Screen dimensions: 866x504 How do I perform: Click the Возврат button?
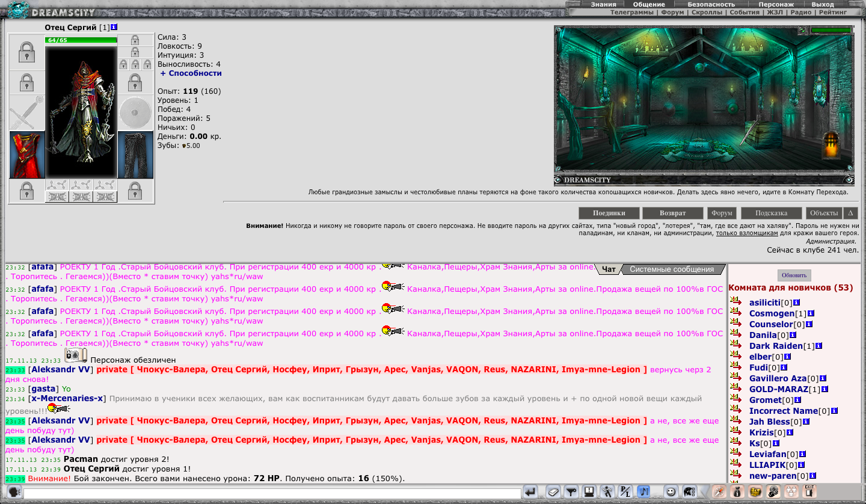[672, 213]
